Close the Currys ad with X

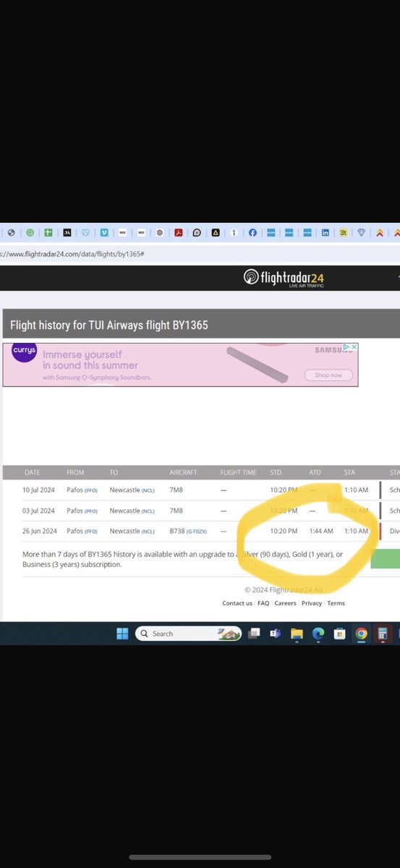tap(354, 347)
